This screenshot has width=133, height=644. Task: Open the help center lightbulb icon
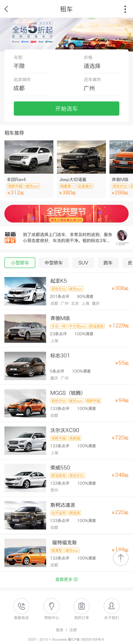point(51,606)
